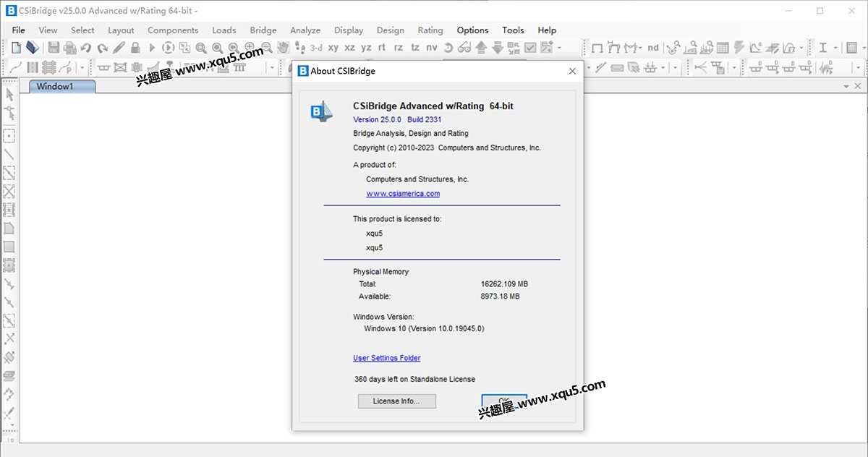This screenshot has width=868, height=457.
Task: Switch to the Window1 tab
Action: click(x=62, y=86)
